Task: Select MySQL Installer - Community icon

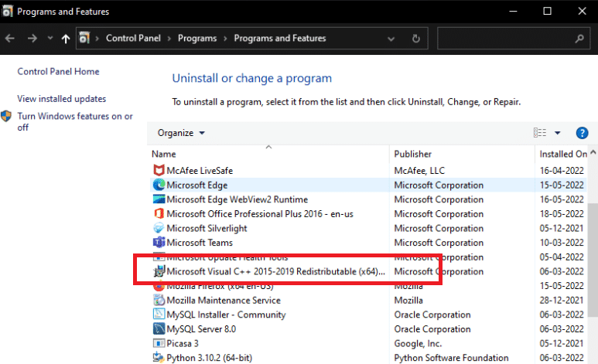Action: pyautogui.click(x=159, y=315)
